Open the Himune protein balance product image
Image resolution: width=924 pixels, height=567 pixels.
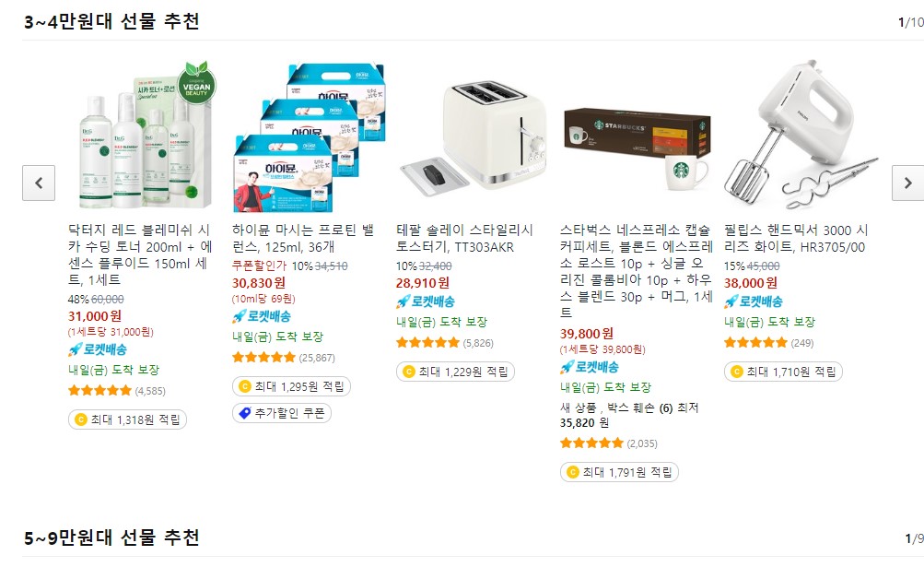304,136
